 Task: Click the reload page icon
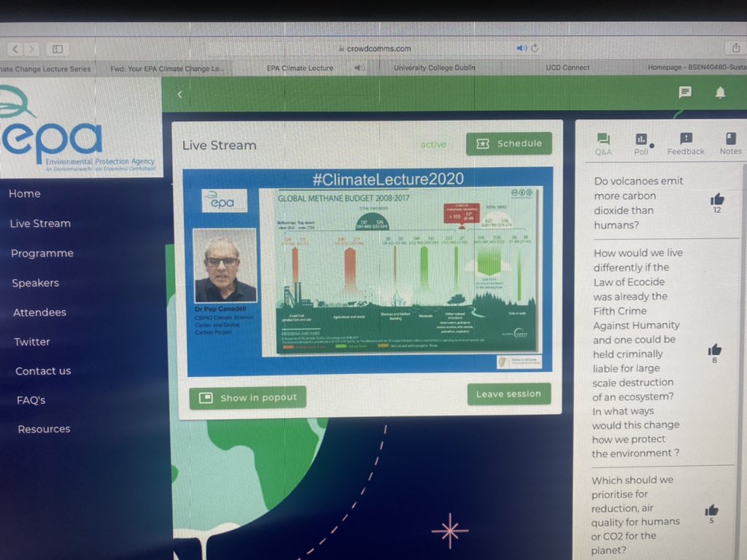pos(535,48)
